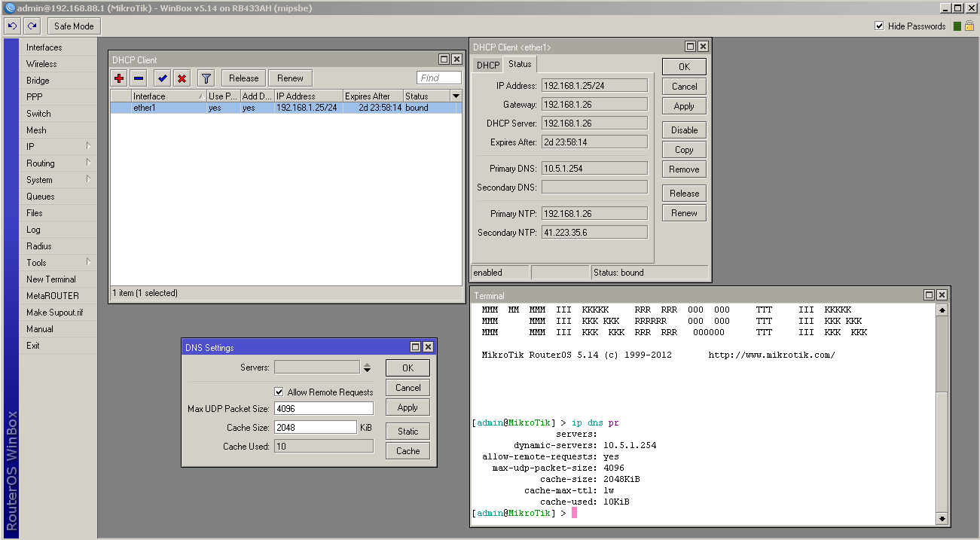The height and width of the screenshot is (540, 980).
Task: Click the Find field in DHCP Client list
Action: (439, 78)
